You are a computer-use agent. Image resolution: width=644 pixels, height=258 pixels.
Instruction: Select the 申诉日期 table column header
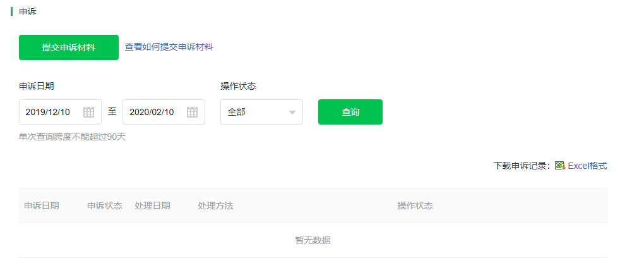coord(42,206)
